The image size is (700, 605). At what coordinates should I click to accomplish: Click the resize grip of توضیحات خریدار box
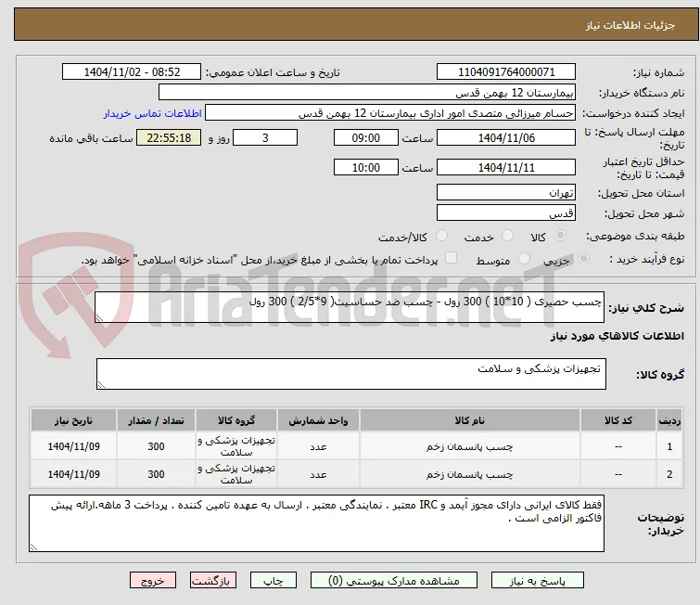[x=34, y=547]
